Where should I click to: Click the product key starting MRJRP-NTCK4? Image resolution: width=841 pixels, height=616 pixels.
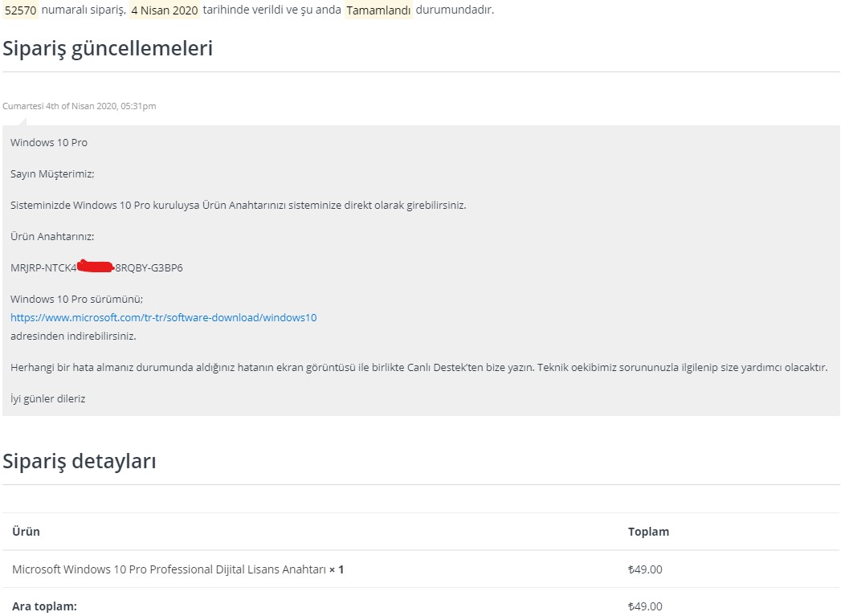[96, 267]
